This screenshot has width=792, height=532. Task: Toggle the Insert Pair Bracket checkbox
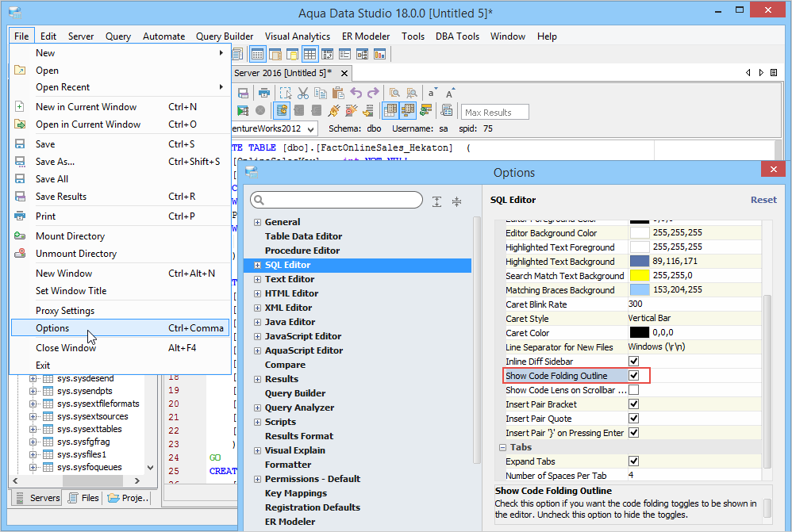click(x=634, y=404)
